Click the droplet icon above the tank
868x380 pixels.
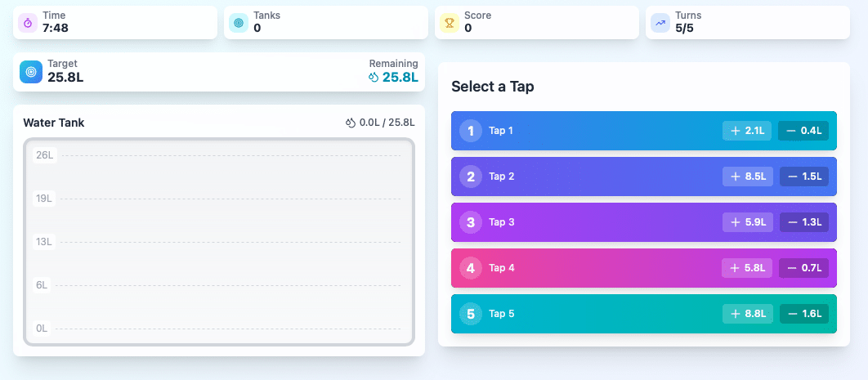351,123
